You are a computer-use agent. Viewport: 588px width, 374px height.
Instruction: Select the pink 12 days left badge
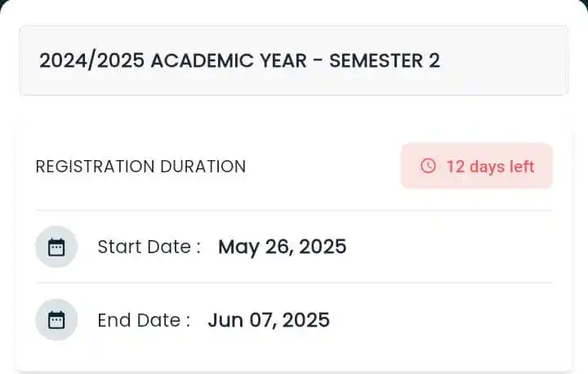pos(477,166)
